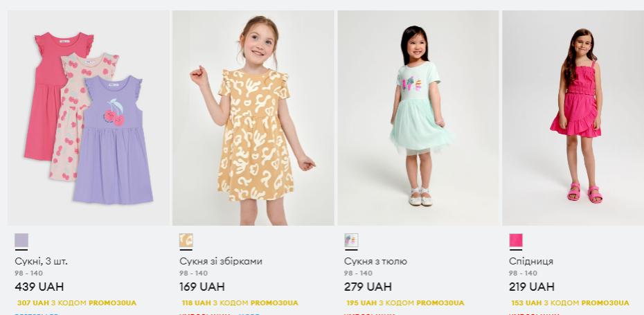Select the hot pink color swatch

pos(516,240)
